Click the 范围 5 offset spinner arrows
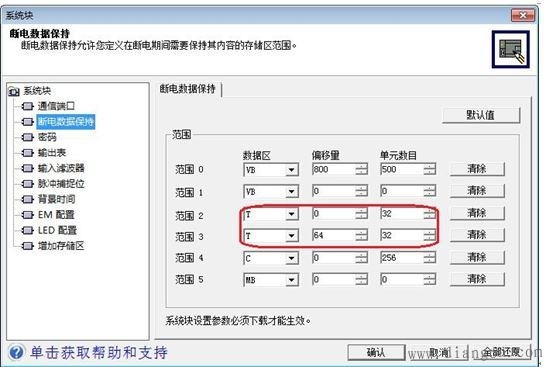 pos(362,280)
